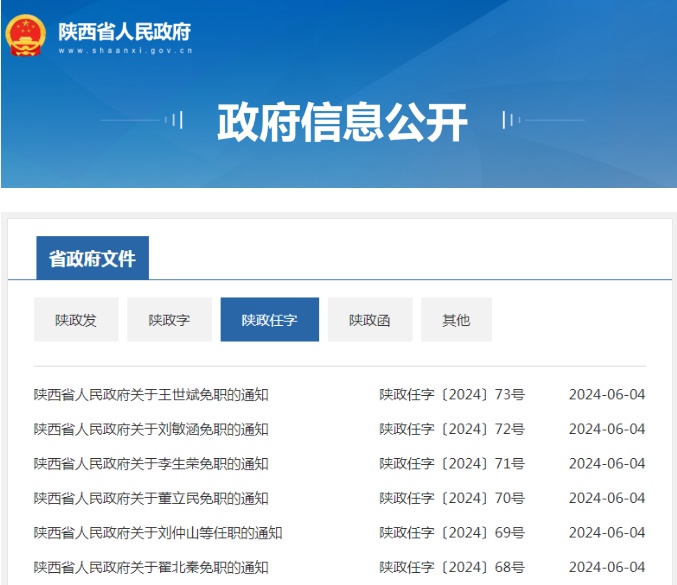
Task: Switch to the 陕政字 category tab
Action: tap(169, 320)
